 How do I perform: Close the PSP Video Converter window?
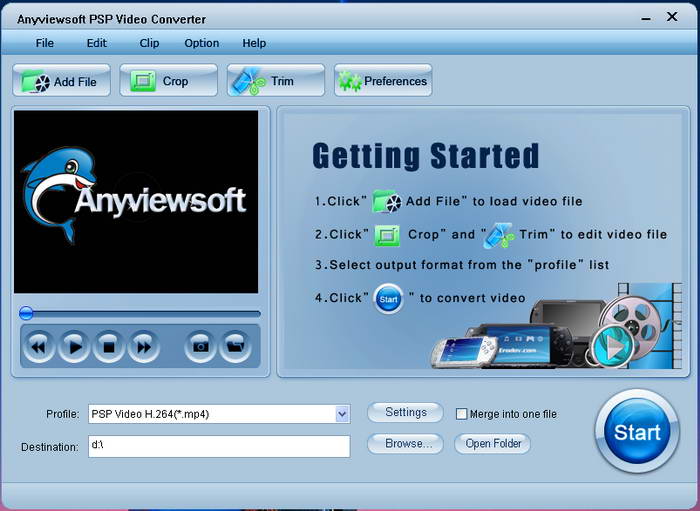coord(672,17)
